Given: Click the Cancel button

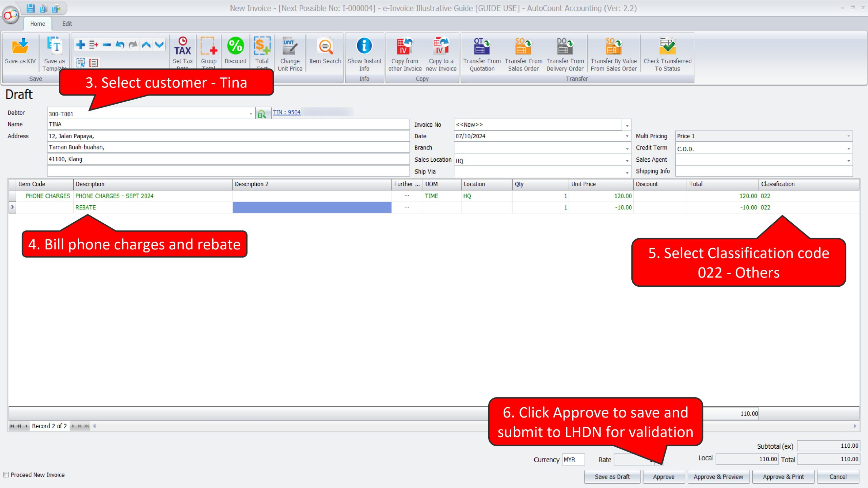Looking at the screenshot, I should click(838, 477).
